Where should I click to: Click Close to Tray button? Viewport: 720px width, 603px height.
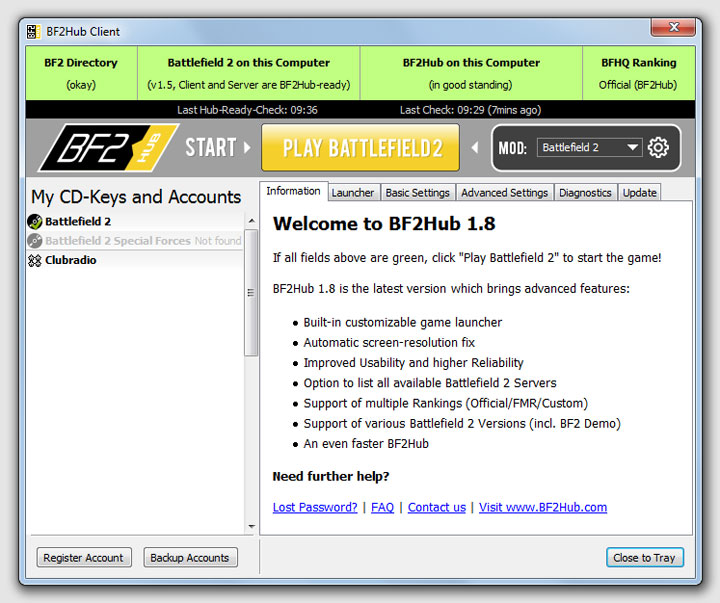645,558
